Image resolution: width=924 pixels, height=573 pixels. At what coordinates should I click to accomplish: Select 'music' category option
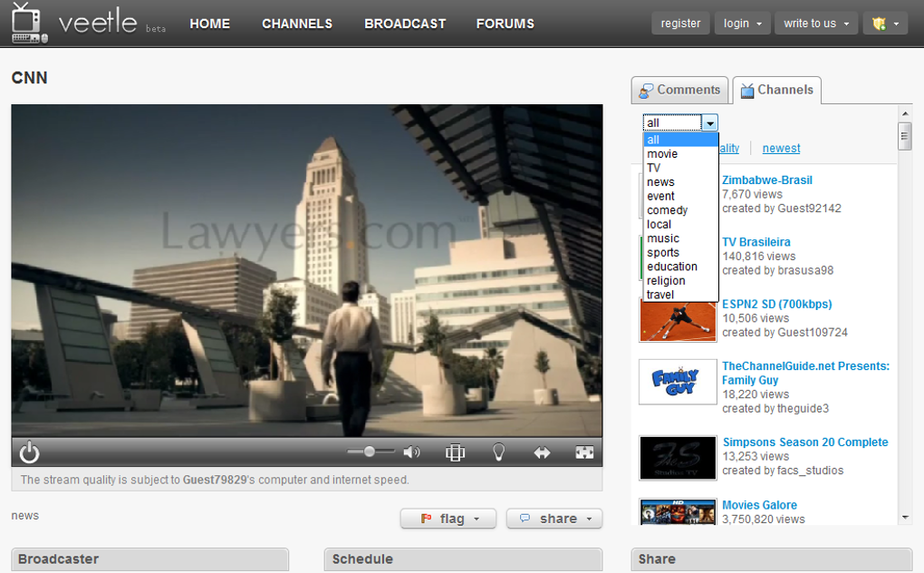680,238
